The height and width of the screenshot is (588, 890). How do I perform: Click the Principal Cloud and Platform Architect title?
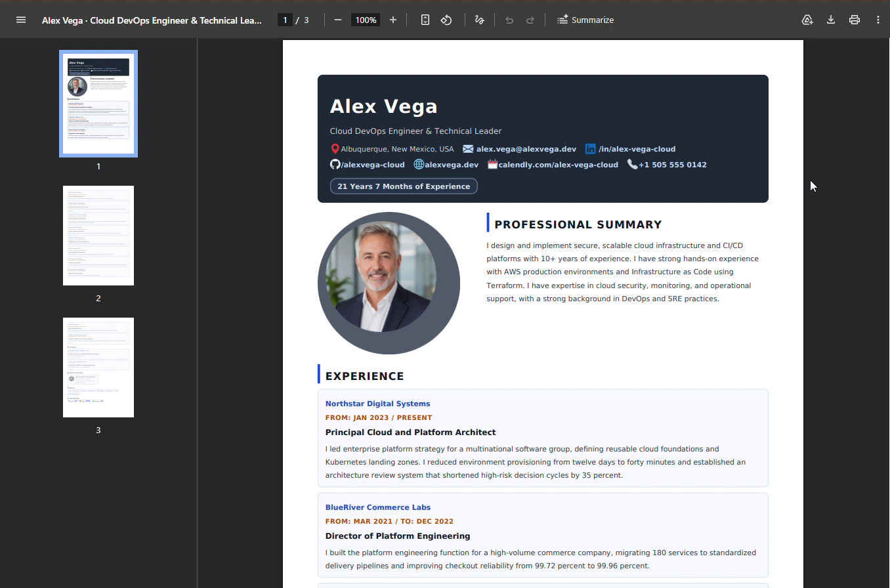tap(410, 432)
